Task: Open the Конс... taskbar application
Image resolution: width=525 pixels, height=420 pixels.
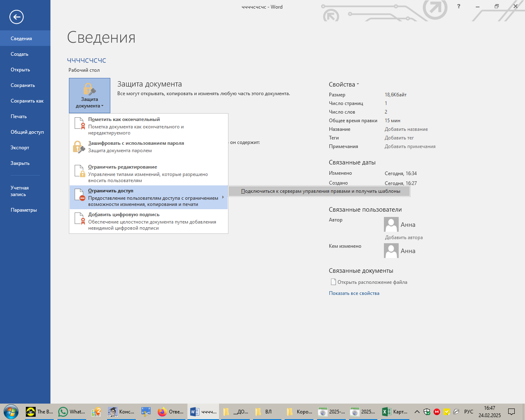Action: (x=121, y=412)
